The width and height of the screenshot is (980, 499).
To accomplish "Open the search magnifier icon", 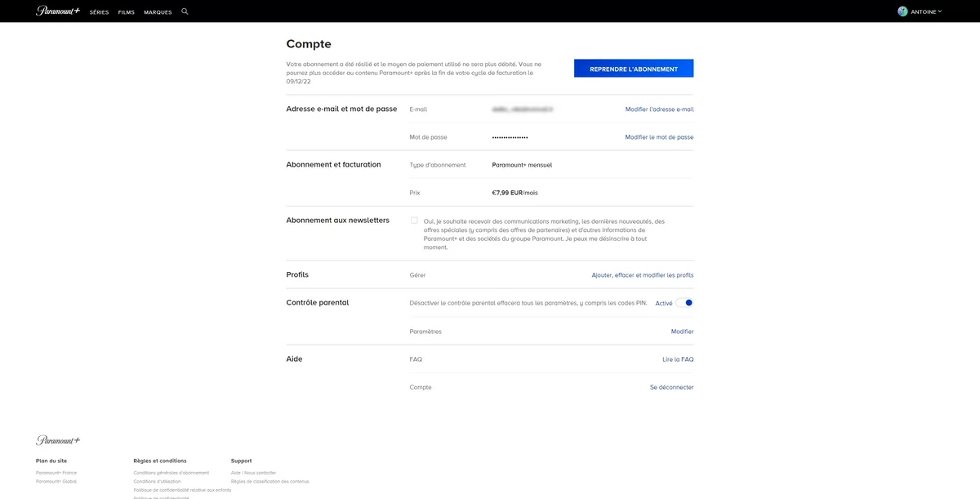I will coord(185,11).
